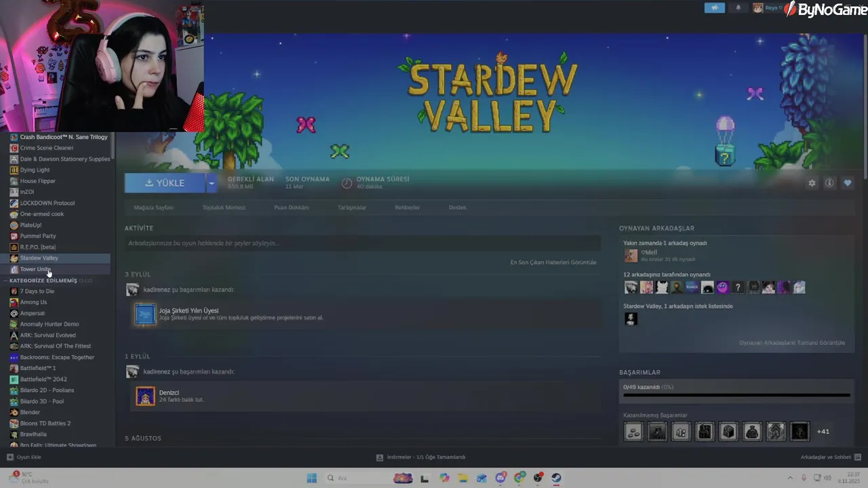
Task: Open the Steam icon in the taskbar
Action: tap(556, 478)
